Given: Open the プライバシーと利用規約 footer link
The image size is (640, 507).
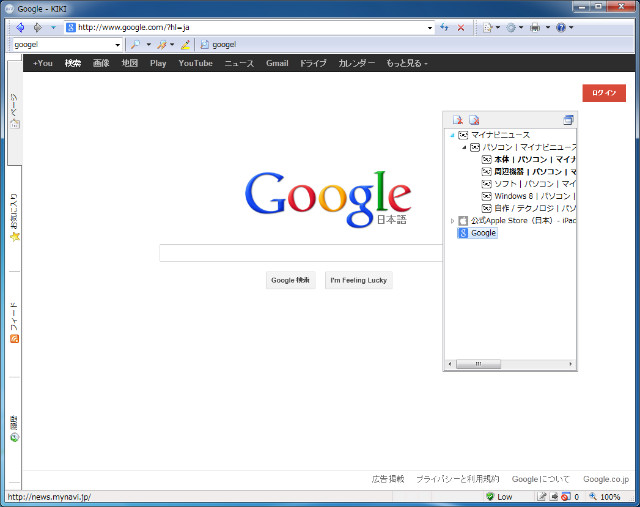Looking at the screenshot, I should pyautogui.click(x=458, y=479).
